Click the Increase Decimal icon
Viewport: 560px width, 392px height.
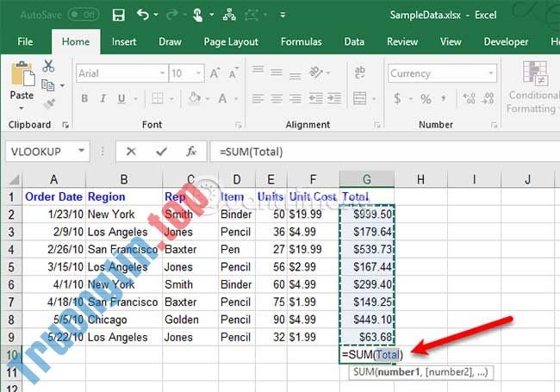pos(469,98)
